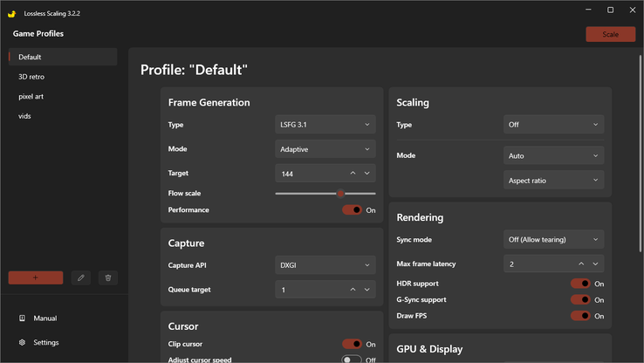Image resolution: width=644 pixels, height=363 pixels.
Task: Click the Lossless Scaling 3.2.2 title text
Action: pos(52,14)
